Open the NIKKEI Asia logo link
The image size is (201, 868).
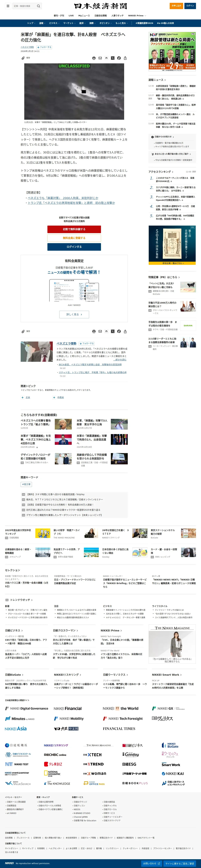16,729
